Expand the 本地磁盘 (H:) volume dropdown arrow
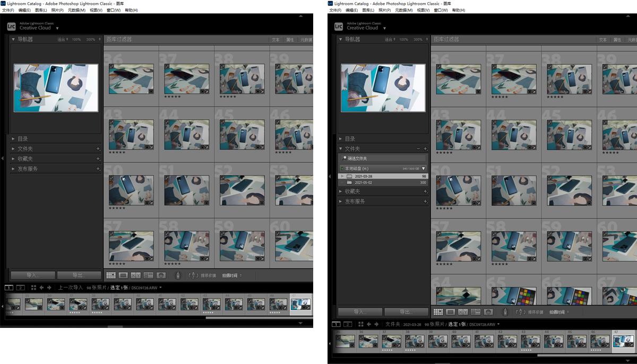This screenshot has width=637, height=364. coord(423,168)
